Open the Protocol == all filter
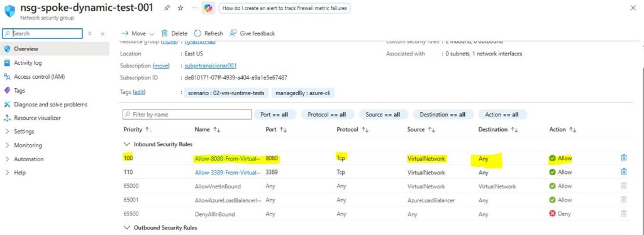Image resolution: width=644 pixels, height=235 pixels. [327, 115]
